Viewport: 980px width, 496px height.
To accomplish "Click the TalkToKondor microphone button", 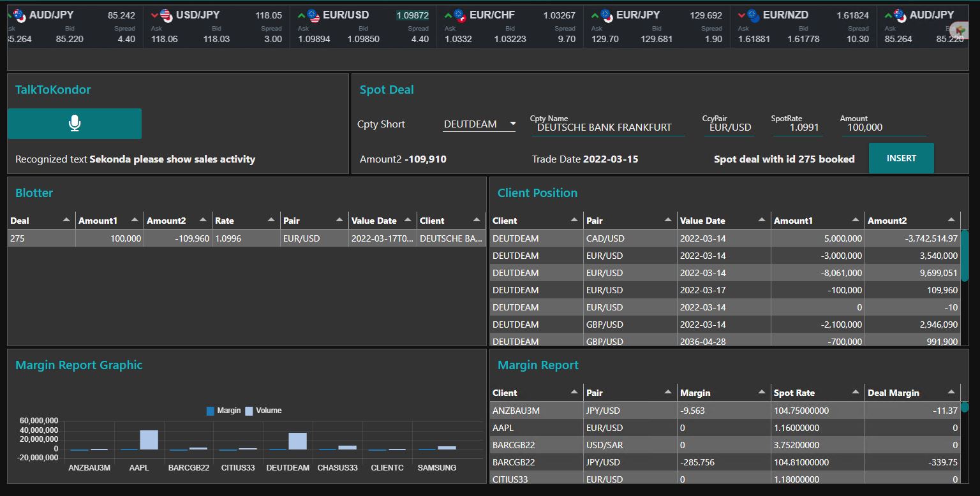I will 75,124.
